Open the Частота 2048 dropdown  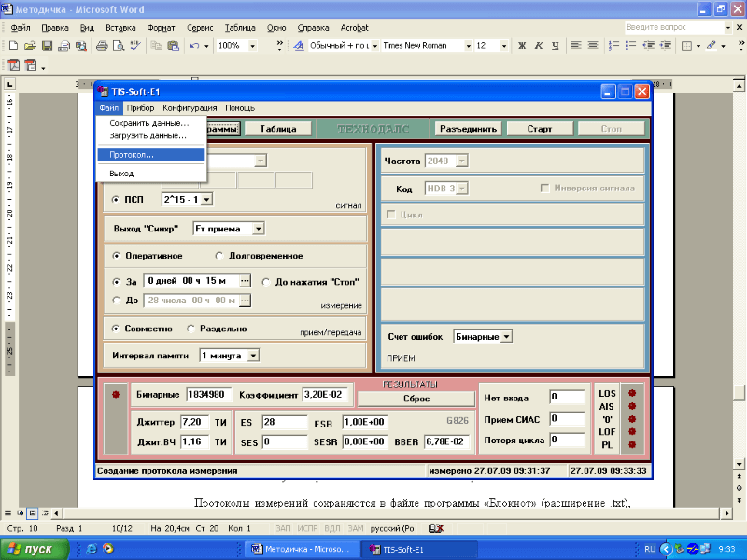[x=461, y=161]
